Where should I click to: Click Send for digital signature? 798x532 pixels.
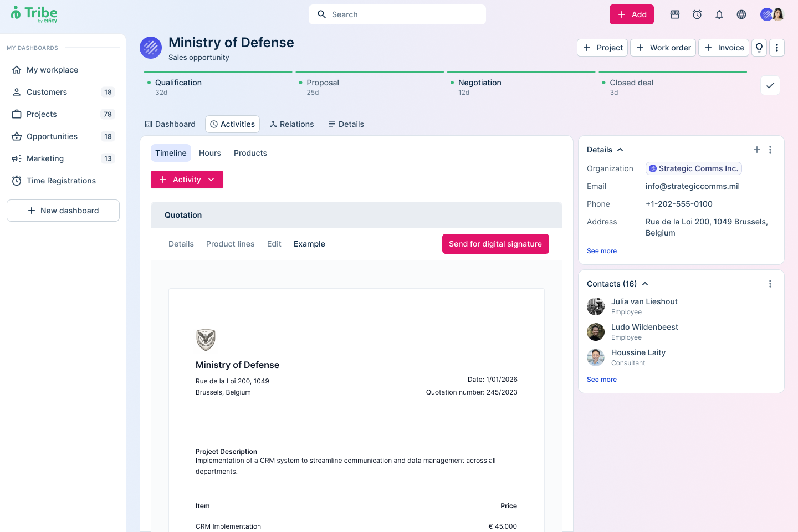pos(495,244)
